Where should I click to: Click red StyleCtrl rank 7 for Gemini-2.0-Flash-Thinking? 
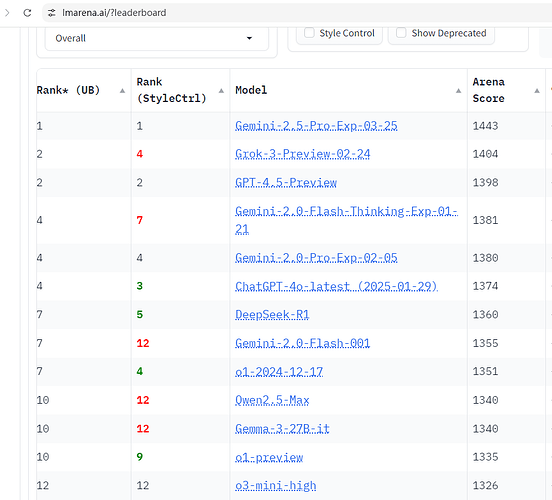pos(140,220)
